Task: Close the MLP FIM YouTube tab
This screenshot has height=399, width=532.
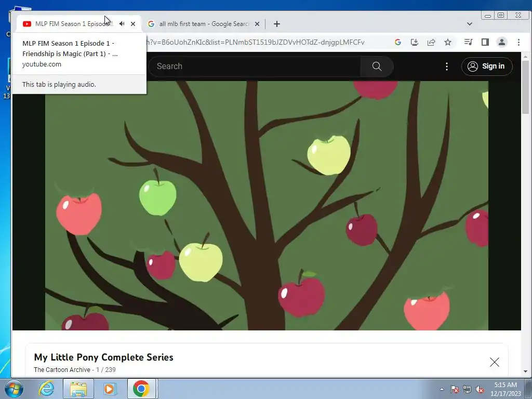Action: pos(133,24)
